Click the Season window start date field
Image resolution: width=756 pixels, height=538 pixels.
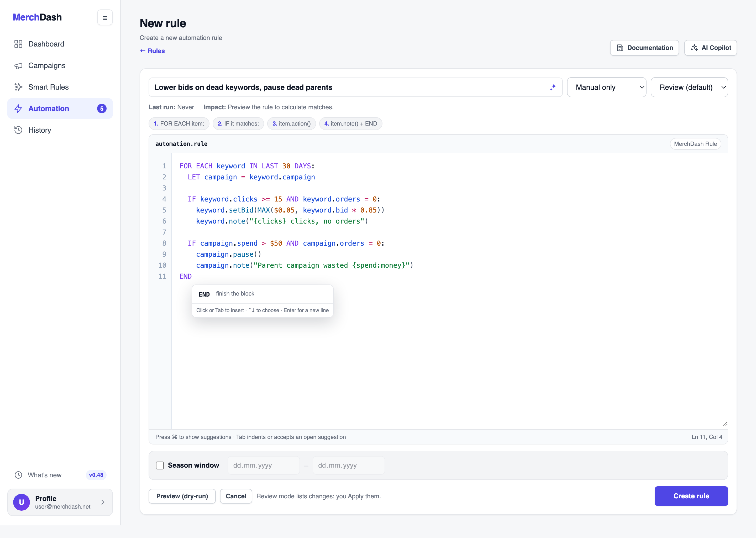264,465
